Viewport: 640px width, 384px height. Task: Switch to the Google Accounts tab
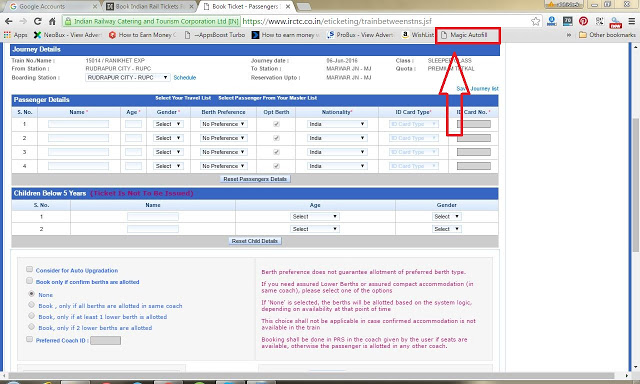[x=51, y=7]
